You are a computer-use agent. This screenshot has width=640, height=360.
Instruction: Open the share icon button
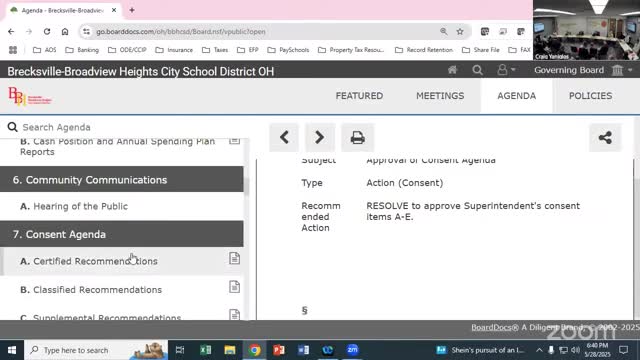click(605, 138)
